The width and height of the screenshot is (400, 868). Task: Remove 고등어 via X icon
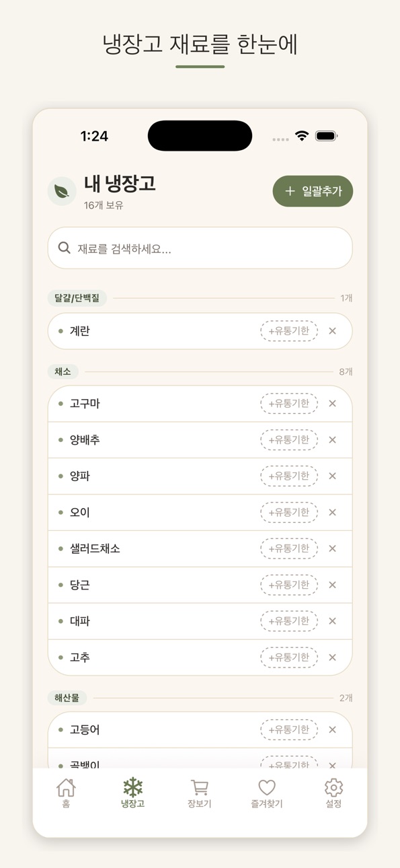[332, 730]
